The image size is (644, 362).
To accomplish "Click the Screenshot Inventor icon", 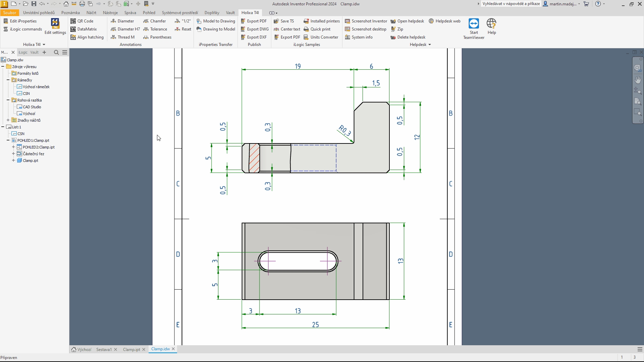I will pos(347,21).
